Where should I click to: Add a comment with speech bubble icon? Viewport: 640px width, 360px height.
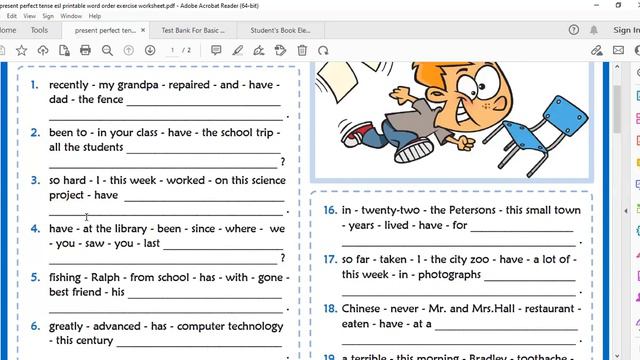tap(216, 51)
